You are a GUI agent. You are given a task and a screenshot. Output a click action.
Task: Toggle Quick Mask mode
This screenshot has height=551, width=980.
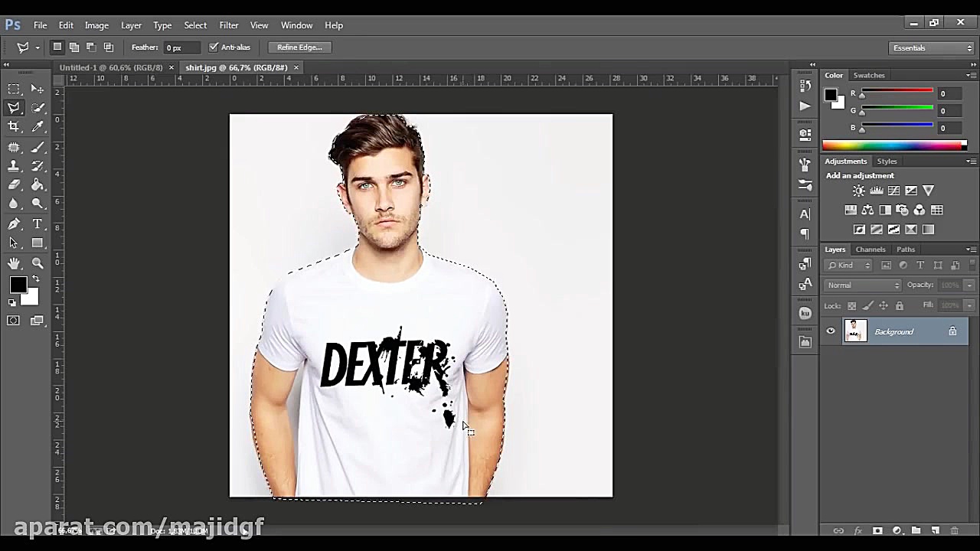[14, 321]
